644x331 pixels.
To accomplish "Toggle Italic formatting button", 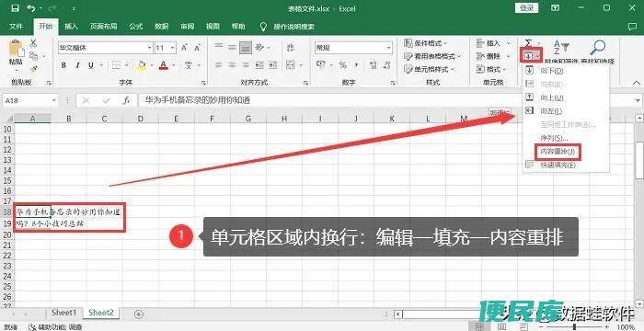I will [77, 65].
